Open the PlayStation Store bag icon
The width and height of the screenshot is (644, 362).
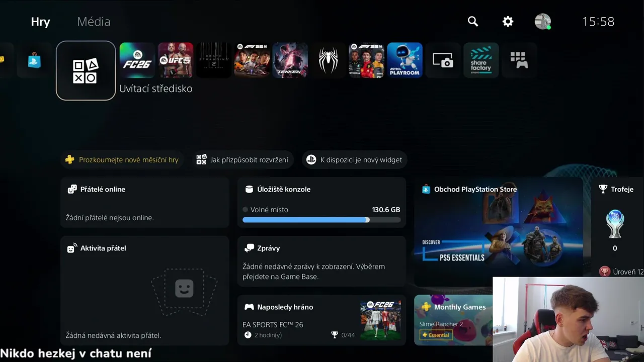click(34, 60)
